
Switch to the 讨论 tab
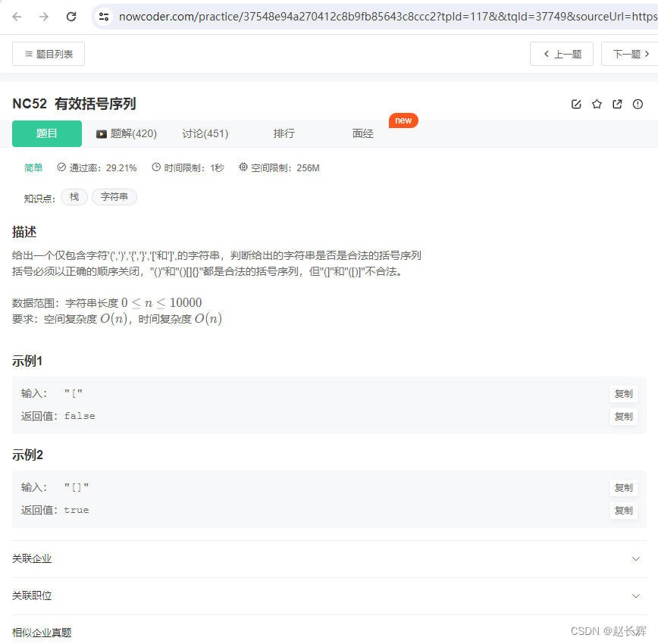coord(205,134)
